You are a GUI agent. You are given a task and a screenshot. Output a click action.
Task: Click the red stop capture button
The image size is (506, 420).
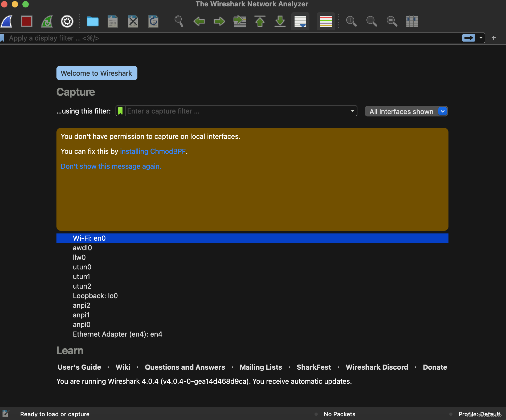(x=27, y=21)
